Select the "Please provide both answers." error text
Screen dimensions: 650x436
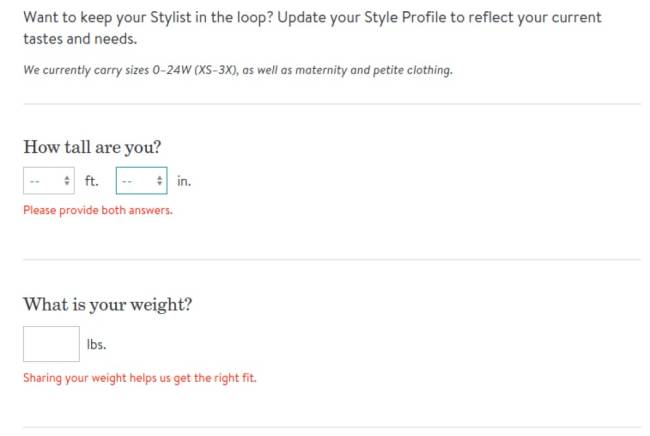[98, 211]
